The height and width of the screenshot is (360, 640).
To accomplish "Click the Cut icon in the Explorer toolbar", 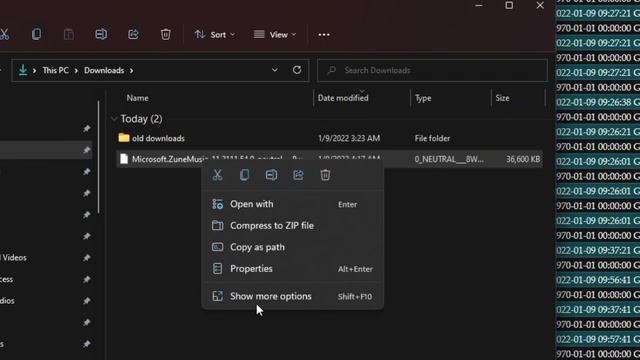I will click(4, 34).
